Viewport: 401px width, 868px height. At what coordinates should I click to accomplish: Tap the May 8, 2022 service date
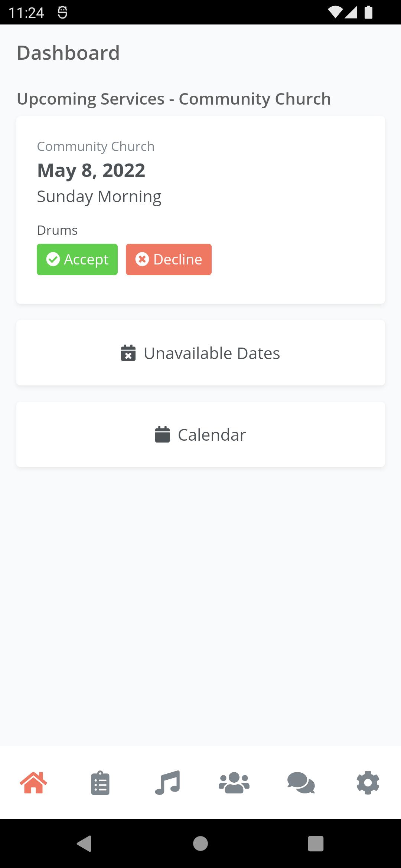click(x=91, y=171)
